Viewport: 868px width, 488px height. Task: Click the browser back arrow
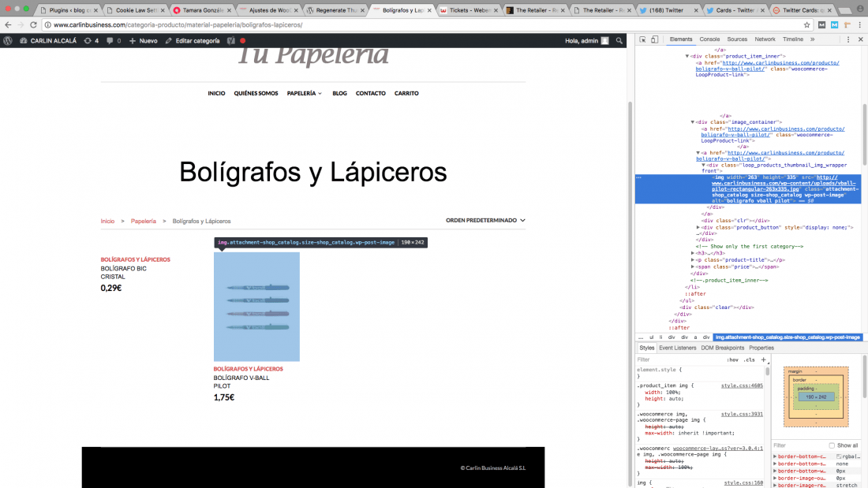pyautogui.click(x=8, y=25)
